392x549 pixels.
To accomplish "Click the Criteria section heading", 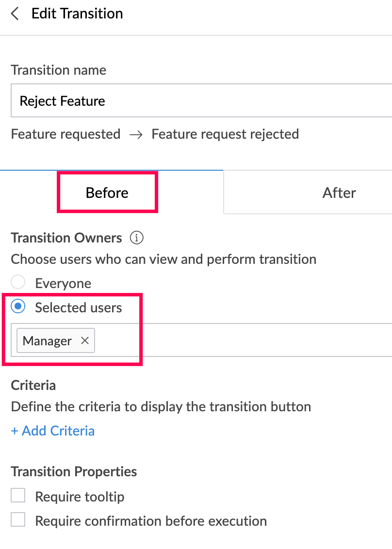I will 33,386.
